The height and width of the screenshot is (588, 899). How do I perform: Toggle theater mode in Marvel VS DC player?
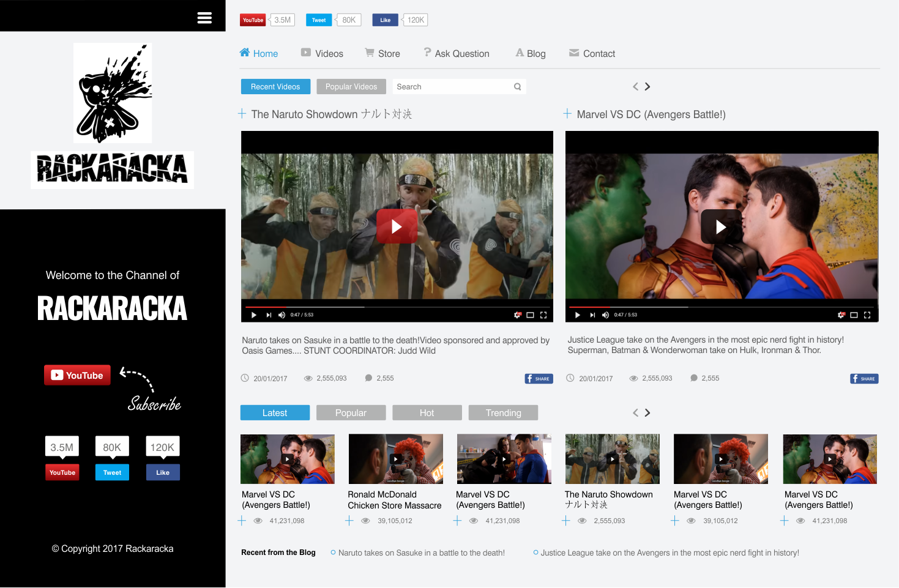click(x=854, y=315)
